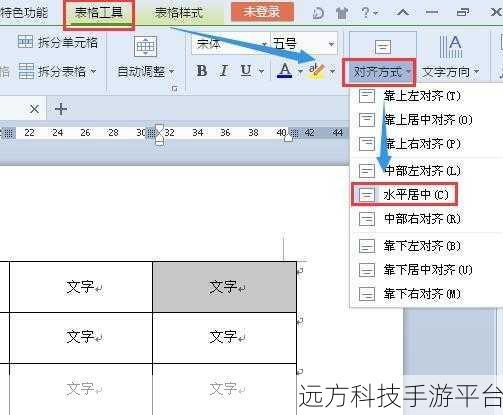
Task: Expand the 自动调整 dropdown
Action: tap(171, 71)
